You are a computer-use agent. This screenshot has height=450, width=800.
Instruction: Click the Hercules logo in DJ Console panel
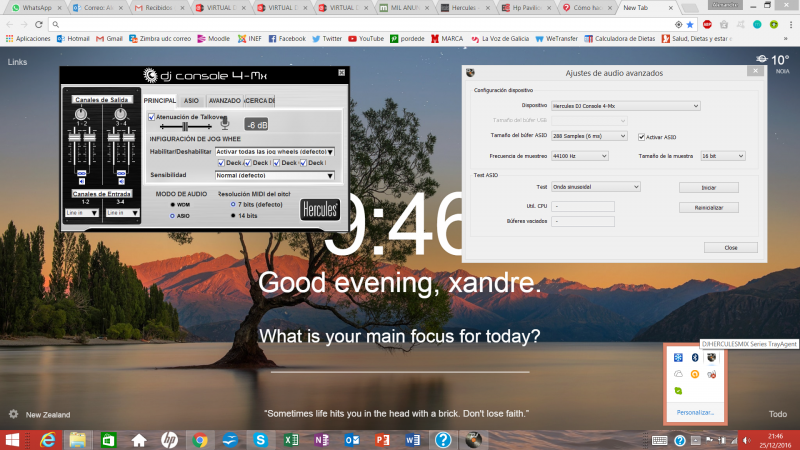click(320, 210)
